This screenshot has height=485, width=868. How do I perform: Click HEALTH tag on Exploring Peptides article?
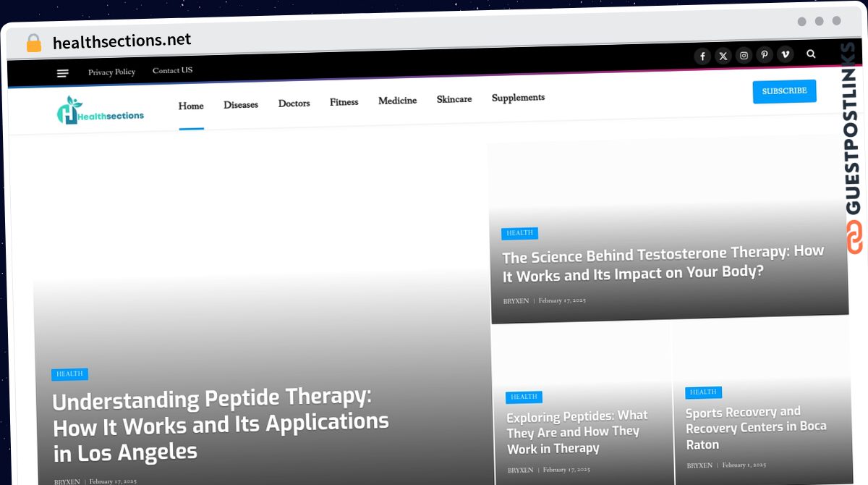point(524,397)
